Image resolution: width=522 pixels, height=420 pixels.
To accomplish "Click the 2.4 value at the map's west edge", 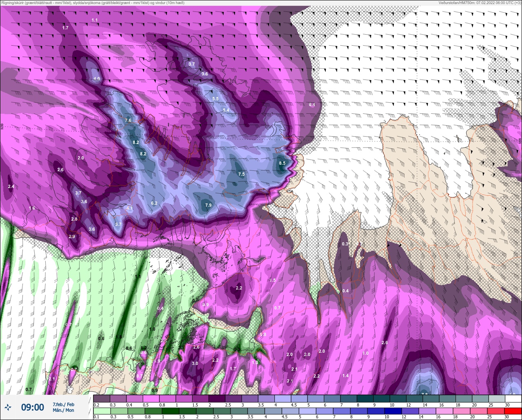I will 11,186.
